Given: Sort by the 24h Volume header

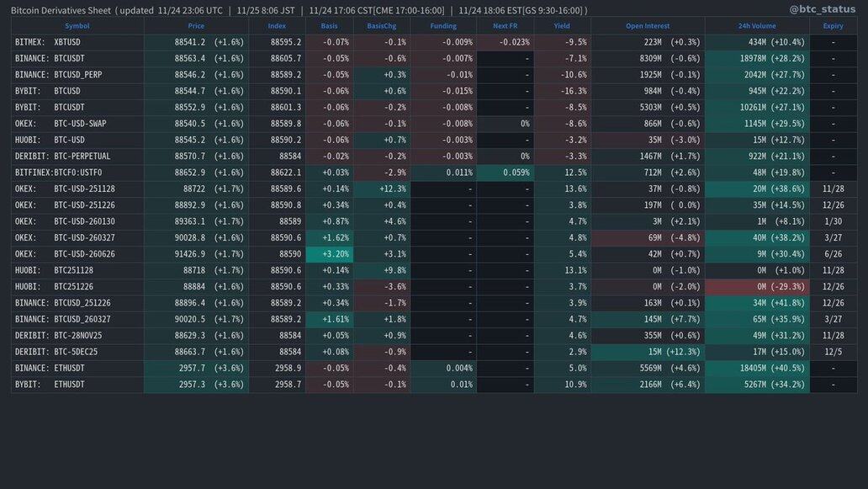Looking at the screenshot, I should pos(757,26).
